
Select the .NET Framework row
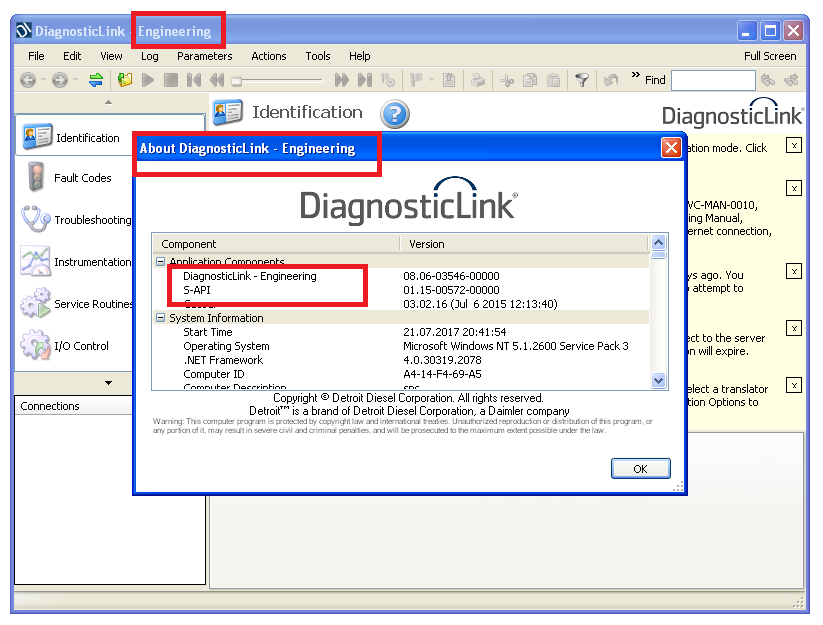click(402, 361)
